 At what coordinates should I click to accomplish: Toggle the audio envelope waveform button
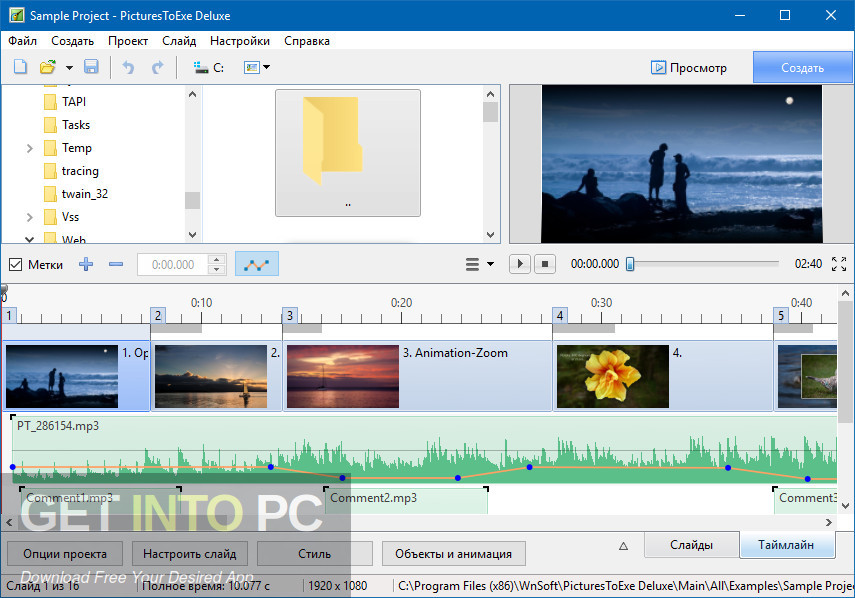(257, 264)
